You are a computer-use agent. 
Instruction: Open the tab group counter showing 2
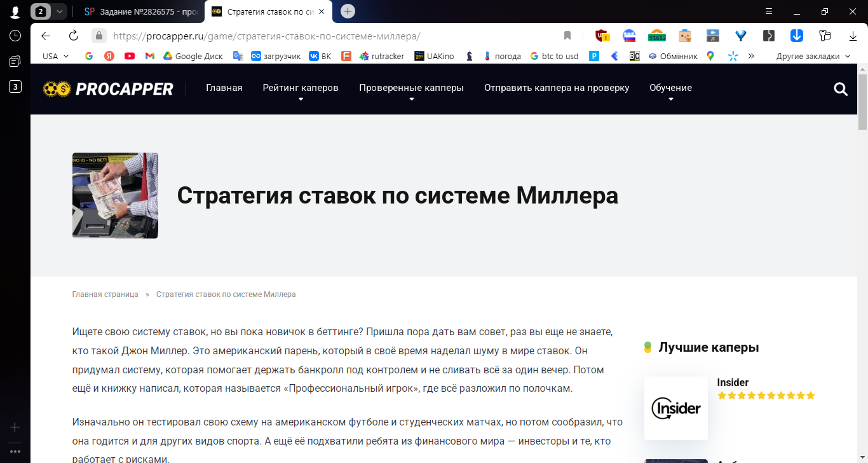click(41, 11)
